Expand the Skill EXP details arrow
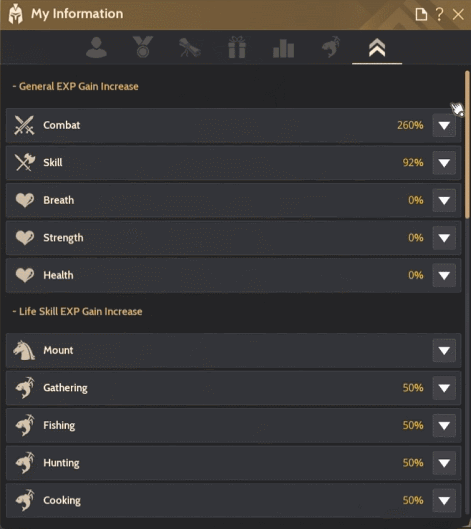 pyautogui.click(x=444, y=163)
